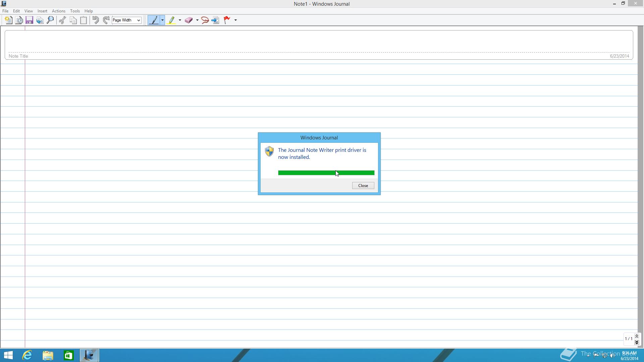Open the Find magnifier tool
Viewport: 644px width, 362px height.
(50, 20)
